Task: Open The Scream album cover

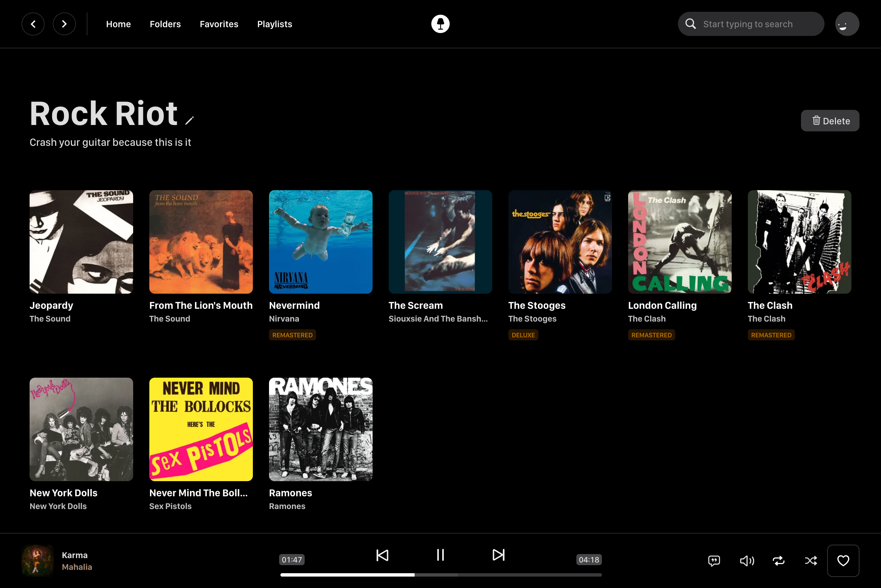Action: (440, 242)
